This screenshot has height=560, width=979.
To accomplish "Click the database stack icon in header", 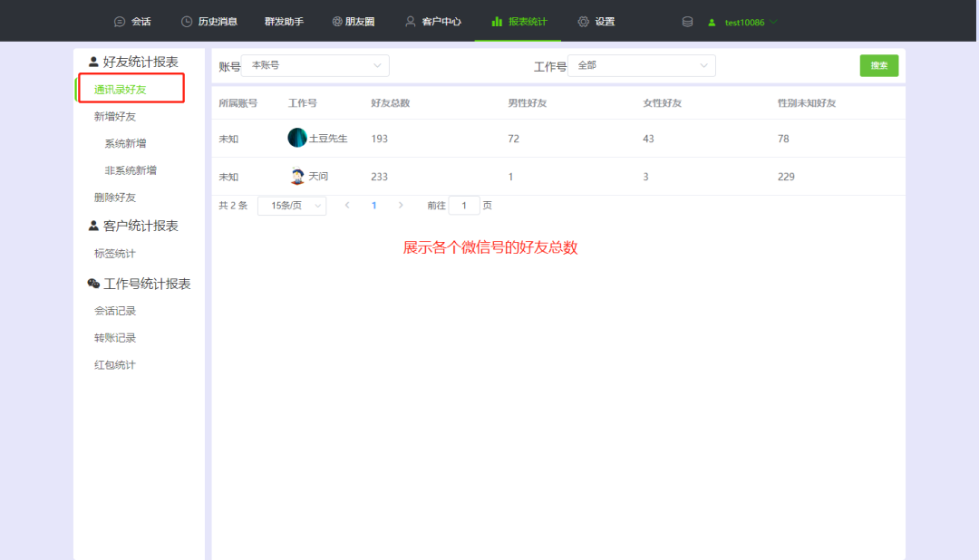I will tap(687, 22).
